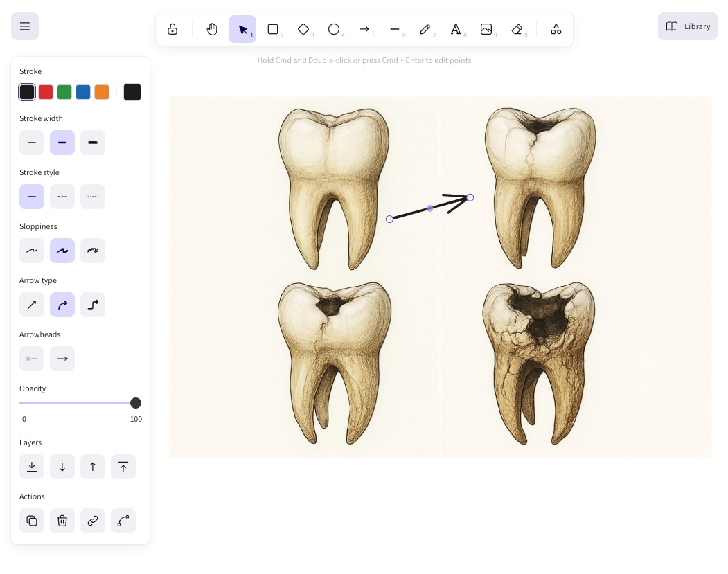Viewport: 728px width, 574px height.
Task: Enable dashed stroke style
Action: [62, 197]
